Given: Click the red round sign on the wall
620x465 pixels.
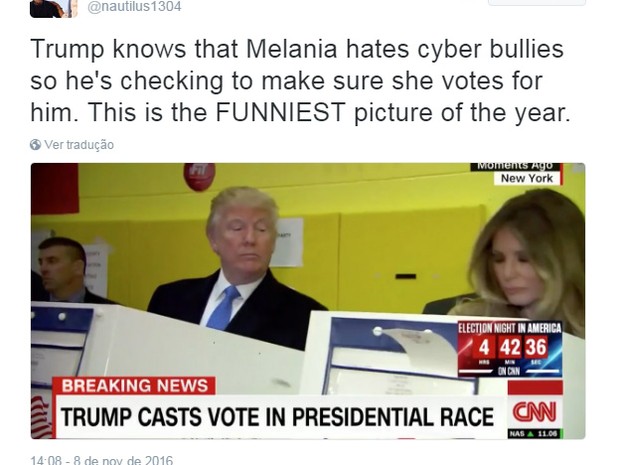Looking at the screenshot, I should click(199, 176).
